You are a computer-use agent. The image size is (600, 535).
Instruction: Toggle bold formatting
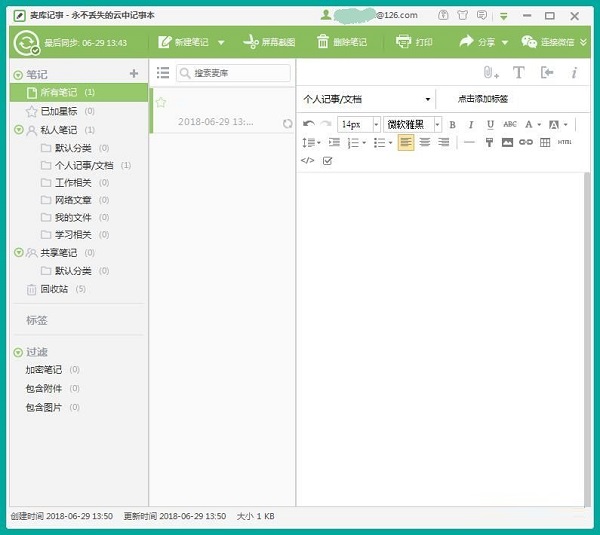[452, 124]
